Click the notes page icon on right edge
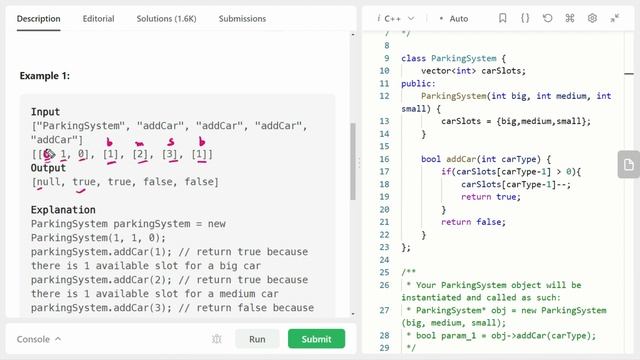This screenshot has width=640, height=360. pos(629,164)
